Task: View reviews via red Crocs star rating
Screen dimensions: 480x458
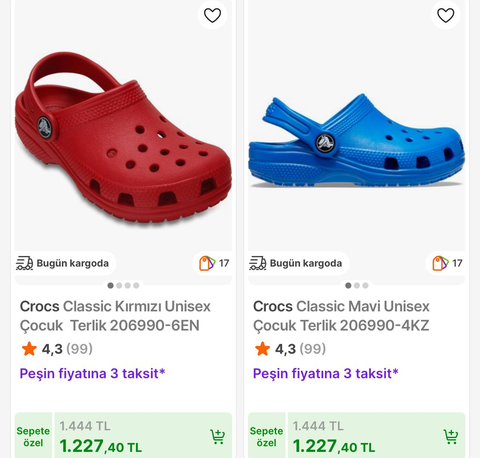Action: coord(57,349)
